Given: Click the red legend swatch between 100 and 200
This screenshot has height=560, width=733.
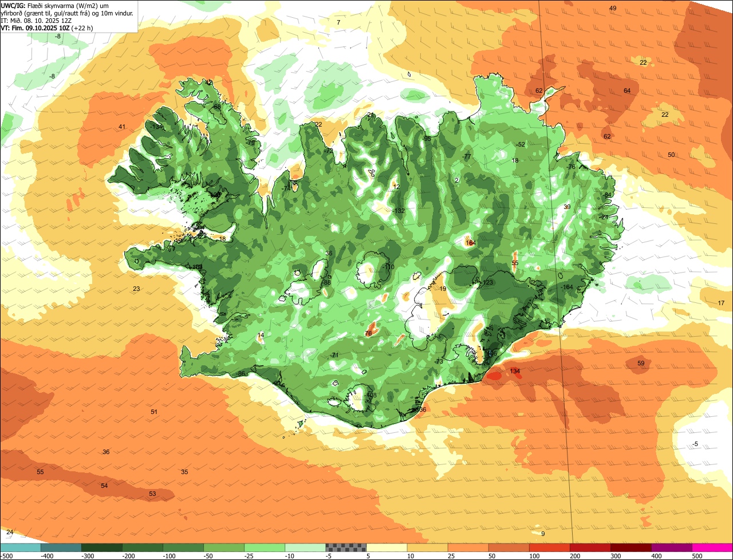Looking at the screenshot, I should [549, 547].
